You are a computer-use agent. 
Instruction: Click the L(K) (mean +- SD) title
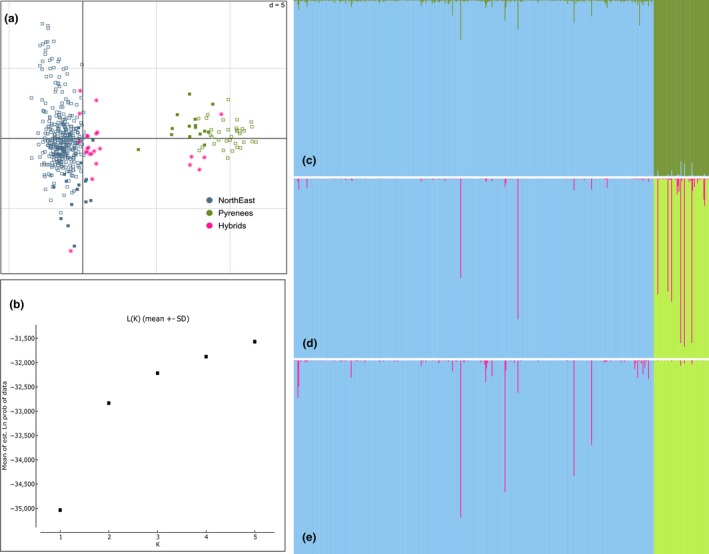(158, 319)
